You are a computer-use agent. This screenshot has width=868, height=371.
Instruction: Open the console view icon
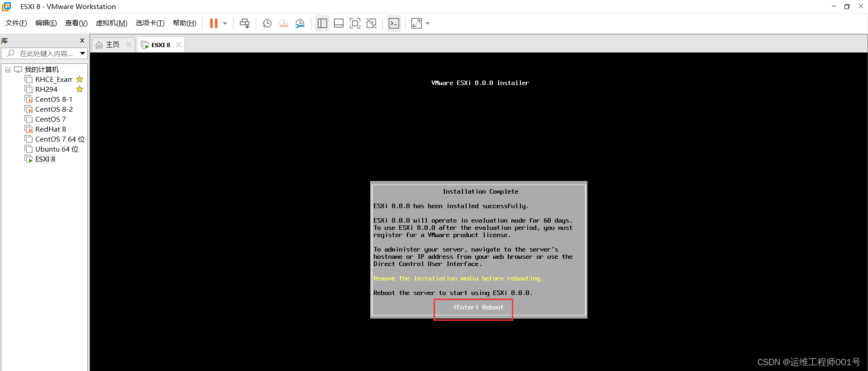click(394, 24)
